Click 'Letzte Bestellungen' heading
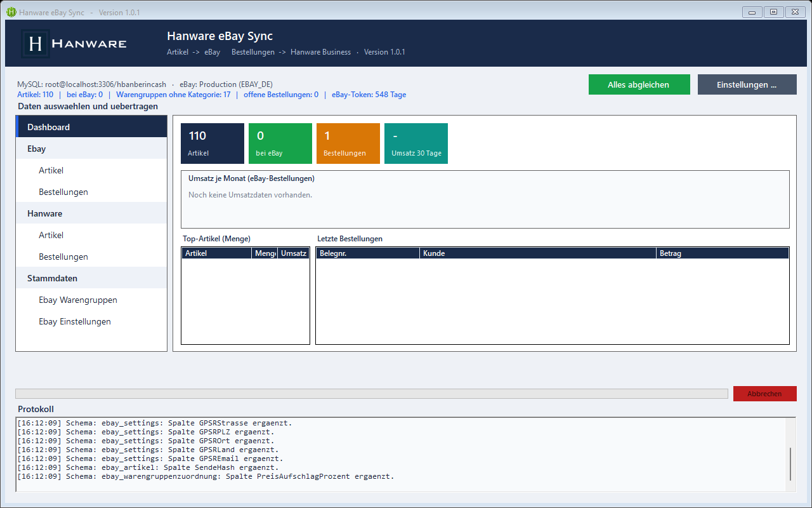Screen dimensions: 812x508 (x=350, y=239)
